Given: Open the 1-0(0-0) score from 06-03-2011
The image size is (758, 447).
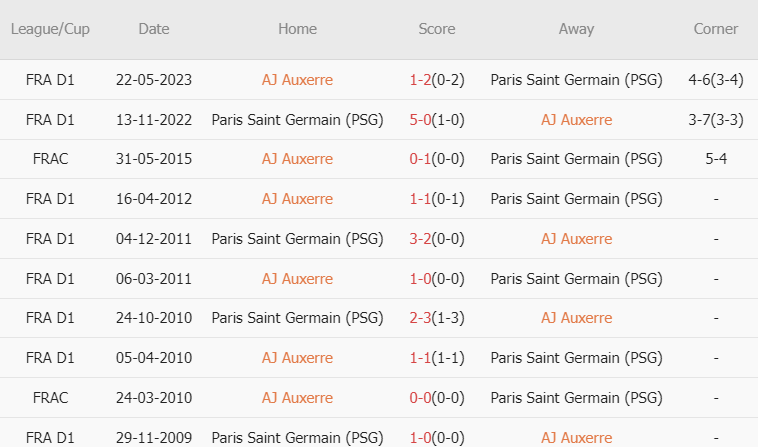Looking at the screenshot, I should (437, 279).
